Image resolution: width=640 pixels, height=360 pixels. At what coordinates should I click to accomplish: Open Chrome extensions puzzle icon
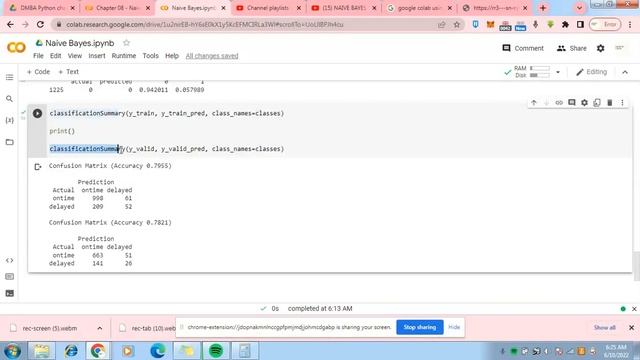point(565,24)
